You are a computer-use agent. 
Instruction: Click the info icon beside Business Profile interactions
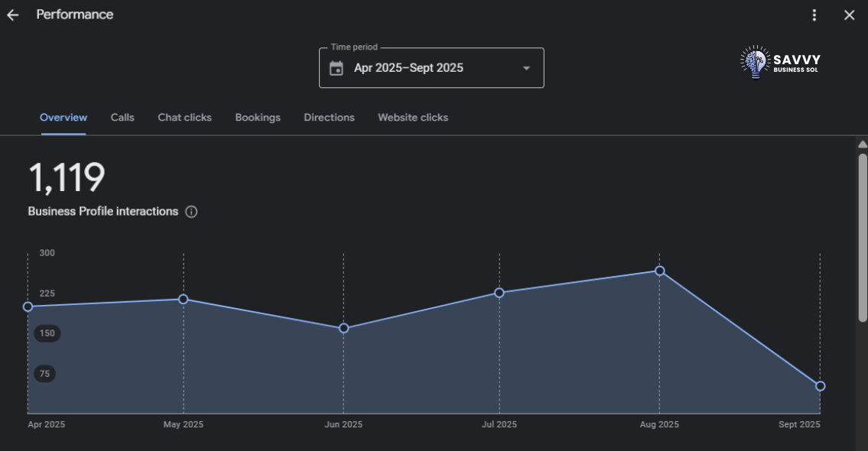pos(191,212)
